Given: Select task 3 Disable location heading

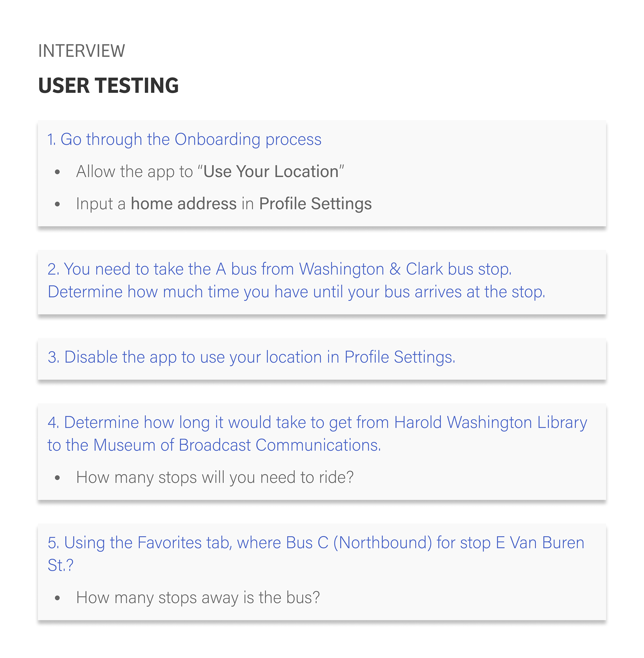Looking at the screenshot, I should pyautogui.click(x=252, y=357).
